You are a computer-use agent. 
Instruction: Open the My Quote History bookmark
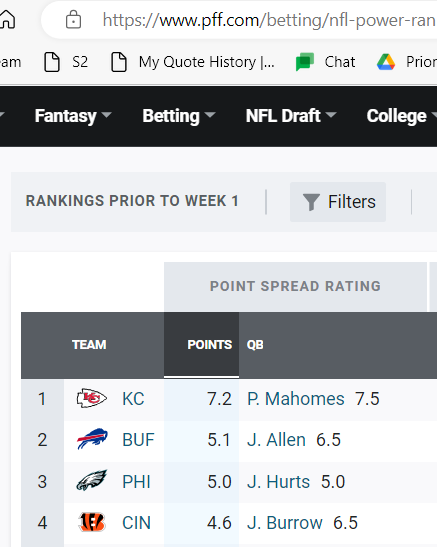[x=193, y=62]
